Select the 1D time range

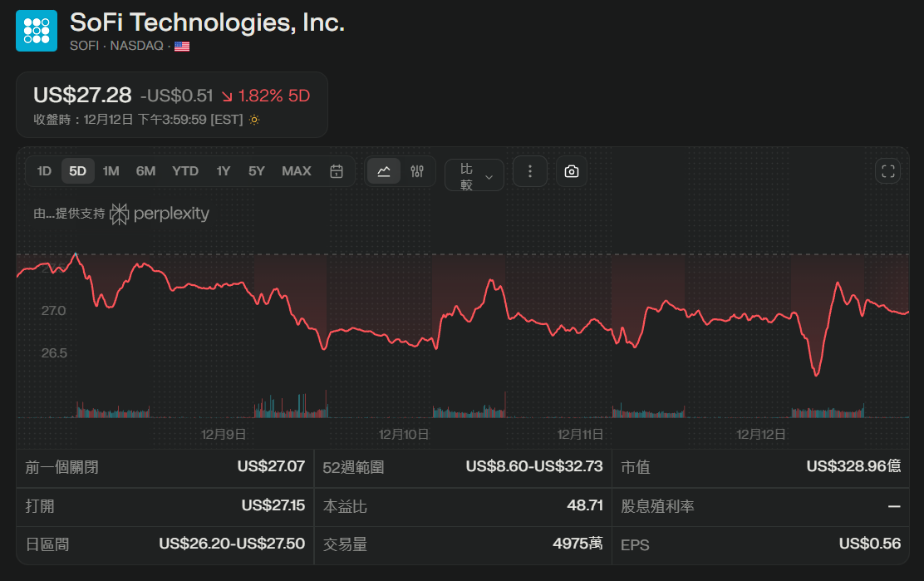click(44, 171)
